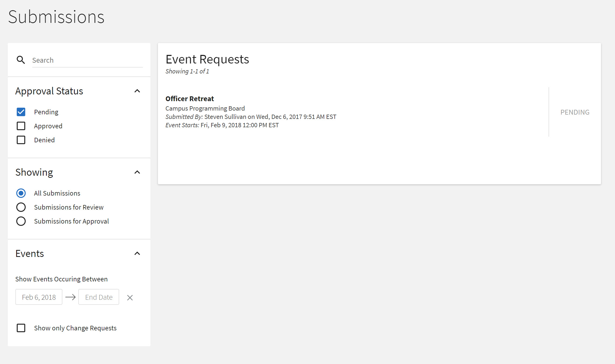The height and width of the screenshot is (364, 615).
Task: Click the Approved filter label
Action: click(48, 126)
